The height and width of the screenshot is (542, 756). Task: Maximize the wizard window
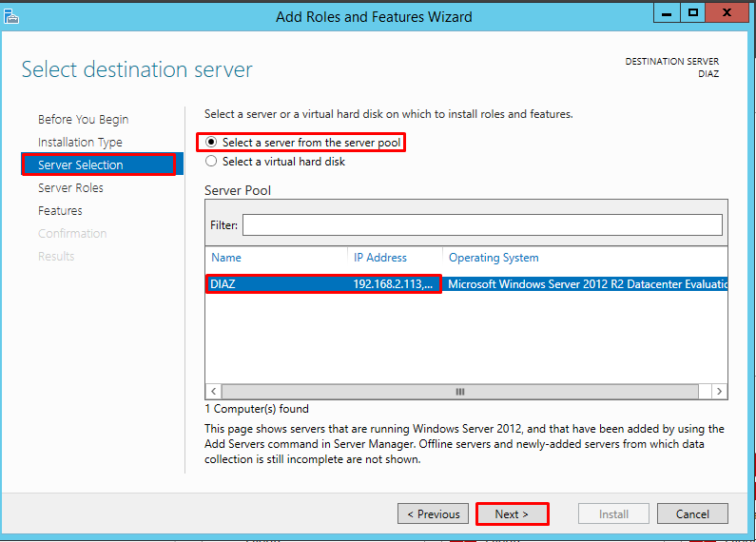694,13
